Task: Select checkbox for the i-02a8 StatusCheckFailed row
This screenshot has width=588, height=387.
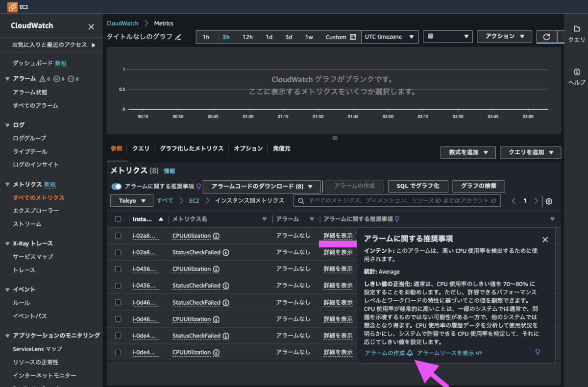Action: (118, 252)
